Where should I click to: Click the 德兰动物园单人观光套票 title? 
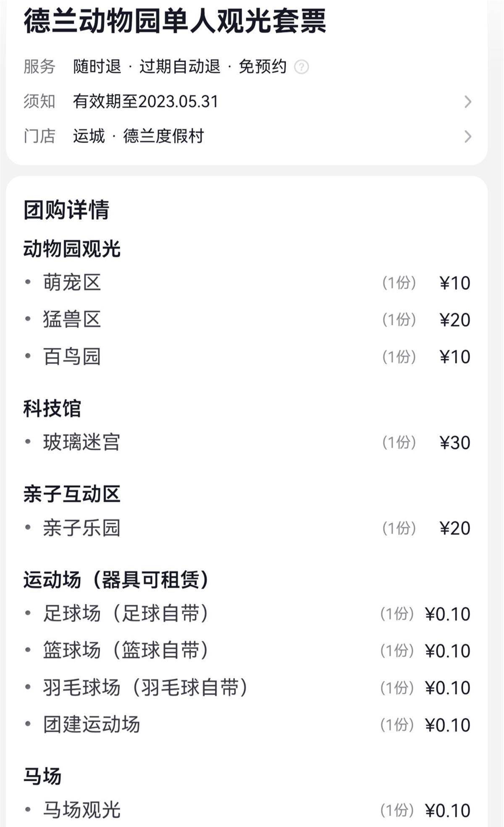click(x=175, y=21)
